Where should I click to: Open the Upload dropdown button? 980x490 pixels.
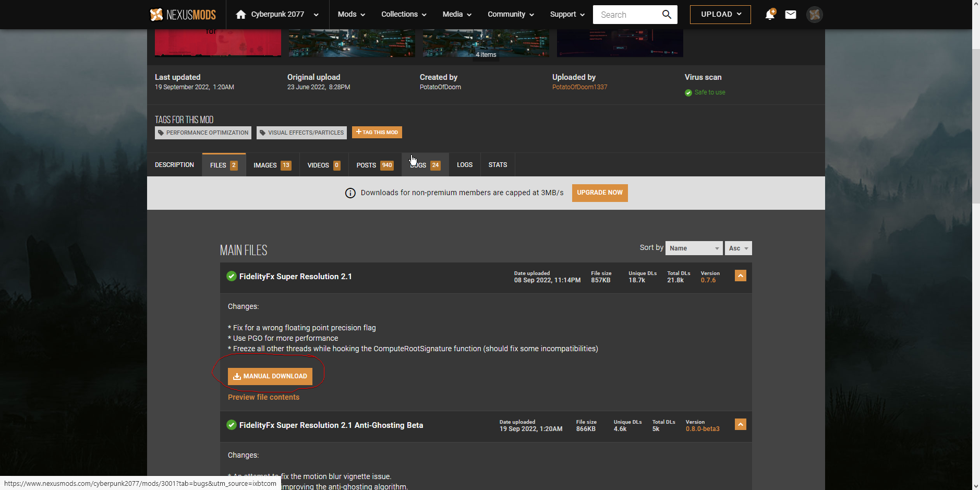720,15
